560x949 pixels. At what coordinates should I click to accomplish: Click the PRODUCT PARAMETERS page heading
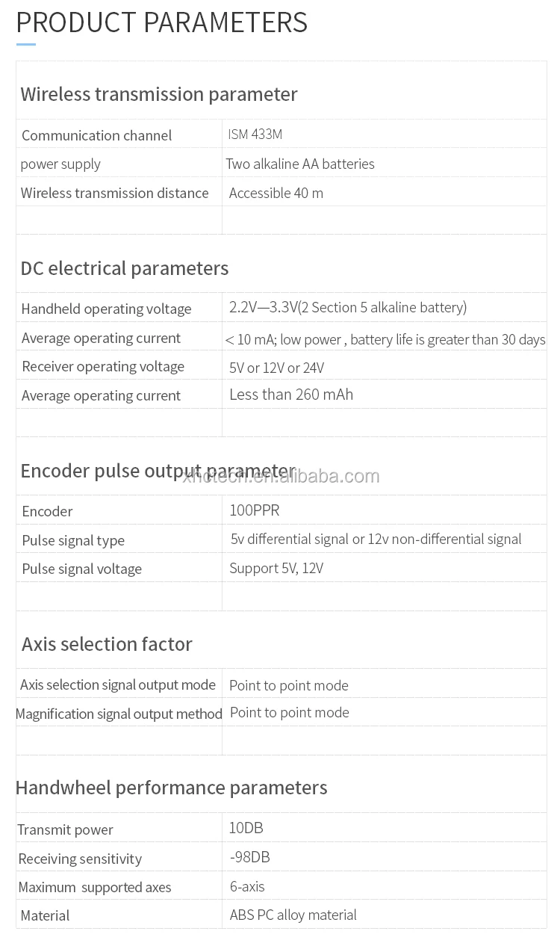point(161,22)
